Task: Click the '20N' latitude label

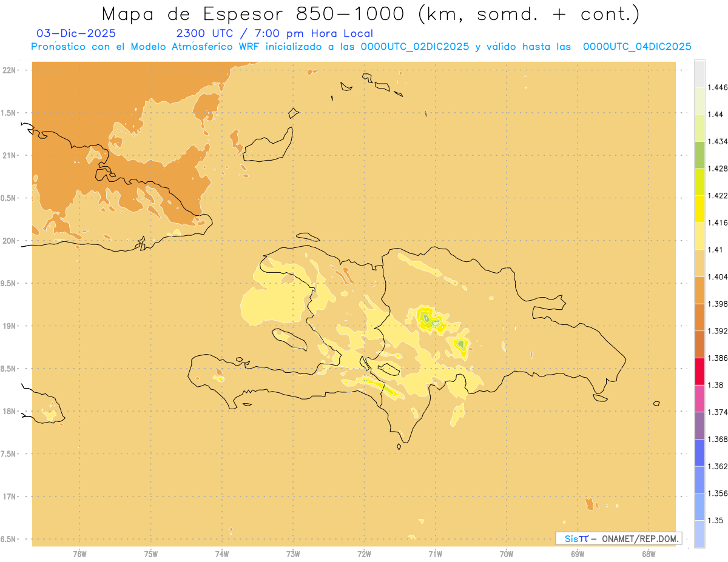Action: (9, 241)
